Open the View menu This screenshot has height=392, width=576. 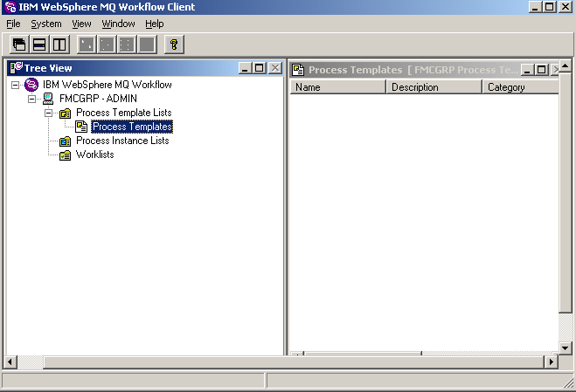click(x=81, y=24)
